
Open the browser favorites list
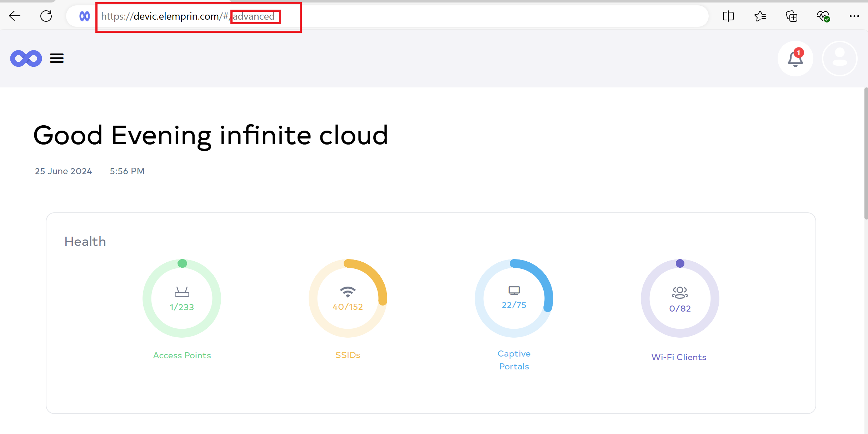[x=760, y=16]
